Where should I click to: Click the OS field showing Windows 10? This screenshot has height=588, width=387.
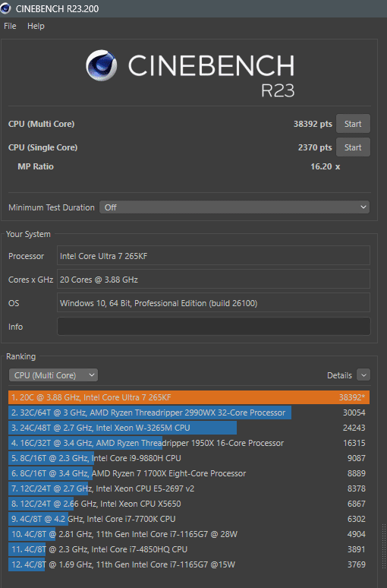click(213, 303)
